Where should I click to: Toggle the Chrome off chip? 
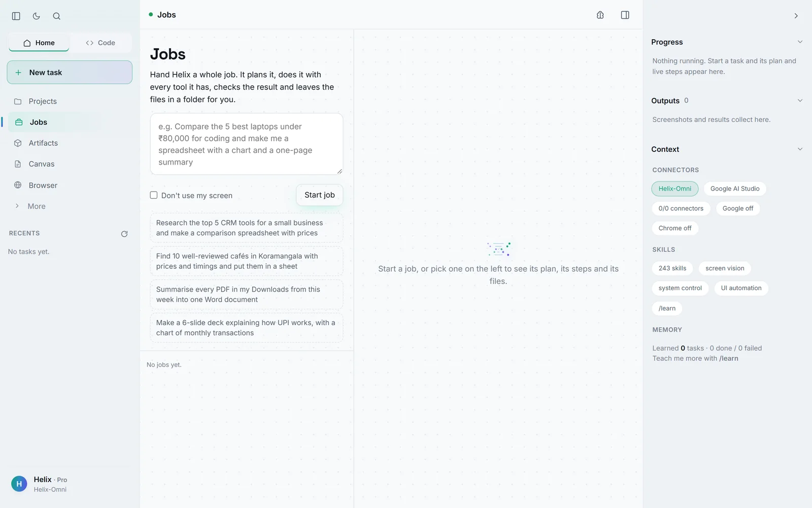(x=674, y=228)
